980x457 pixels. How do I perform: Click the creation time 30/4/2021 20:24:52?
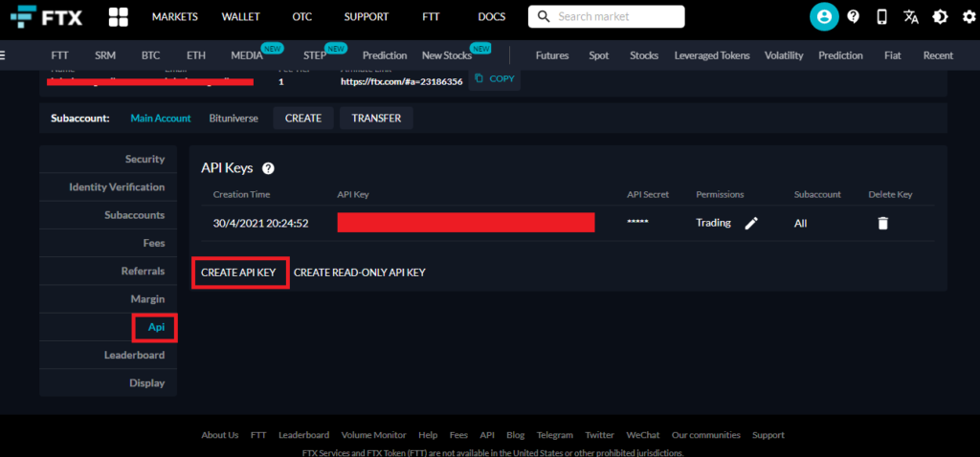coord(260,223)
